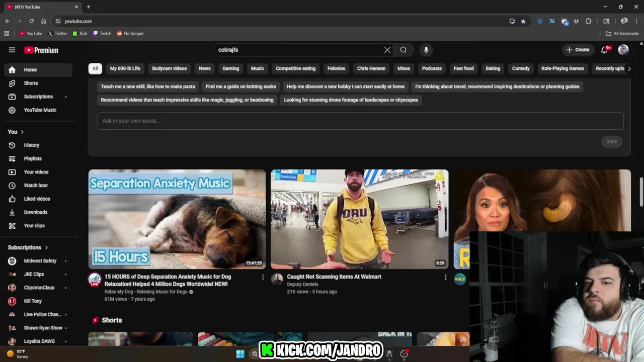Click the 'Ask in your own words' field

[360, 121]
